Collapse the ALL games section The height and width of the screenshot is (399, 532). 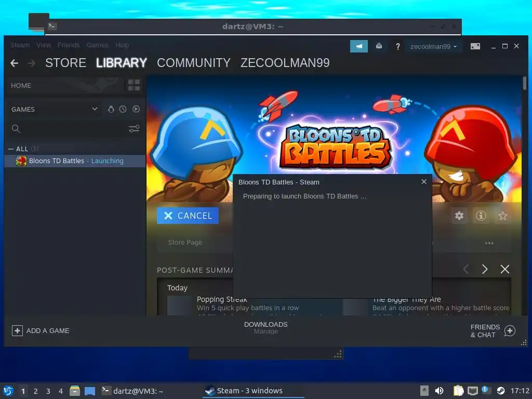(11, 149)
